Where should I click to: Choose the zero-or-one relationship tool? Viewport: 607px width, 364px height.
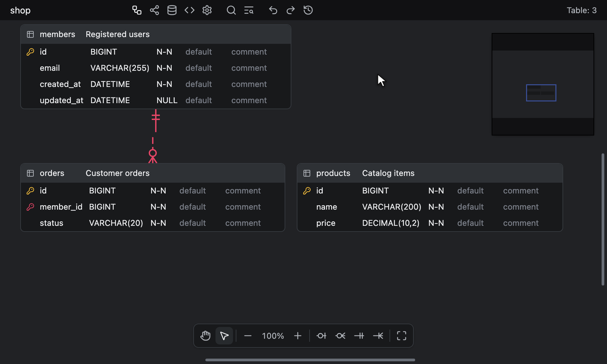[321, 336]
